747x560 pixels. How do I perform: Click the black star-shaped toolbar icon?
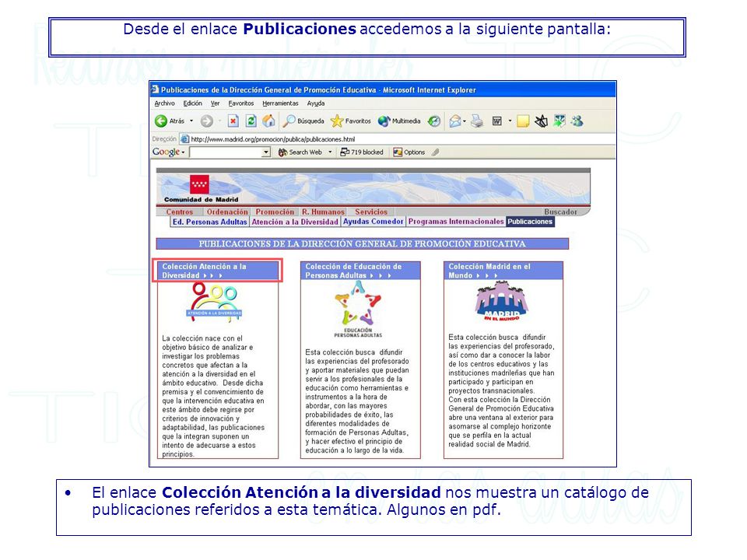point(542,121)
